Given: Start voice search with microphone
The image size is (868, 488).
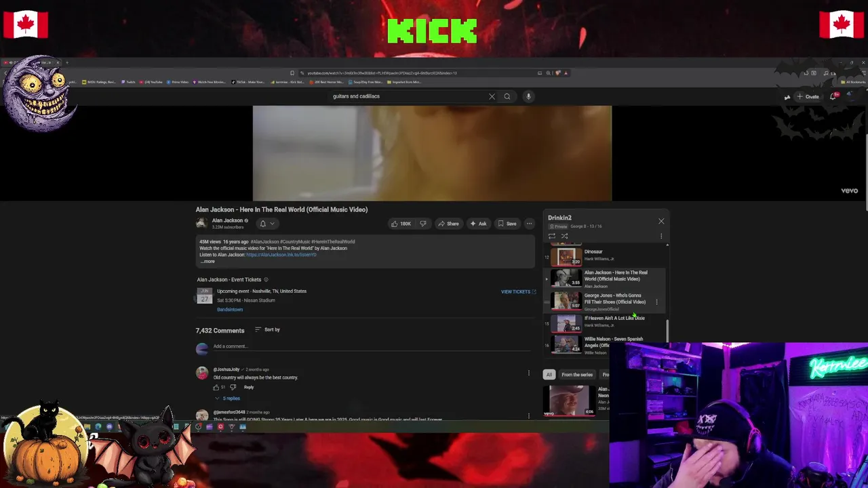Looking at the screenshot, I should click(x=528, y=96).
